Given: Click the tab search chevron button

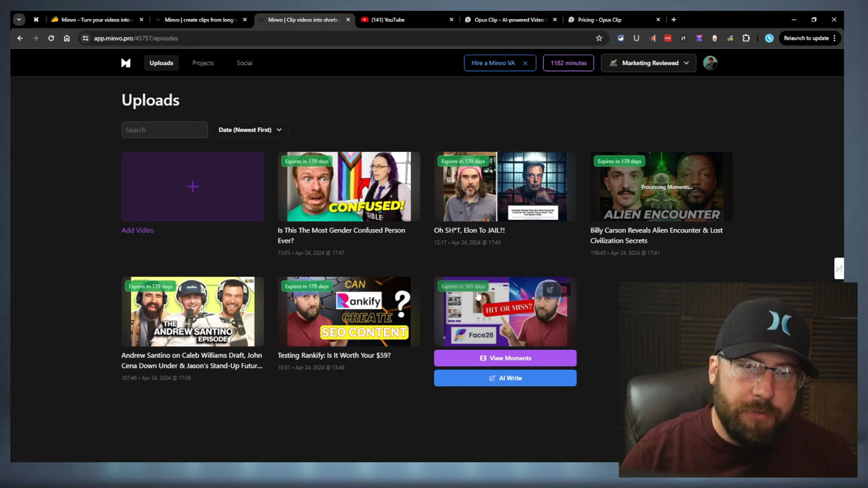Looking at the screenshot, I should click(x=19, y=20).
